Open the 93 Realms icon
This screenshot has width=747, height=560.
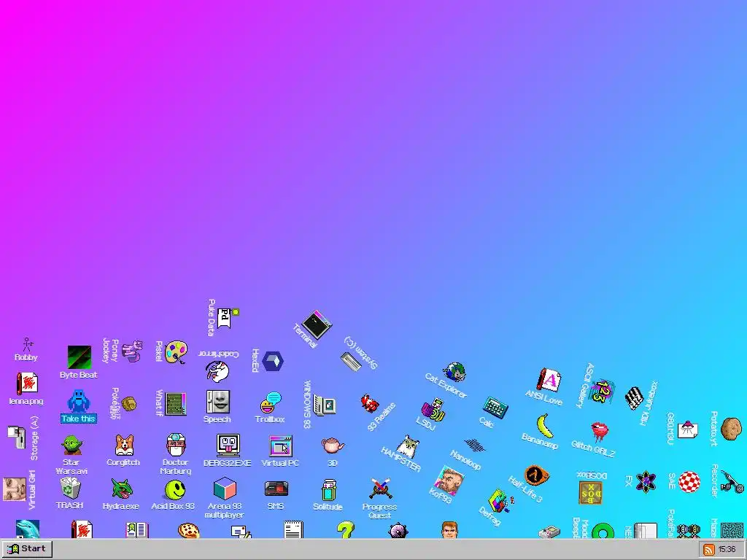[x=369, y=404]
